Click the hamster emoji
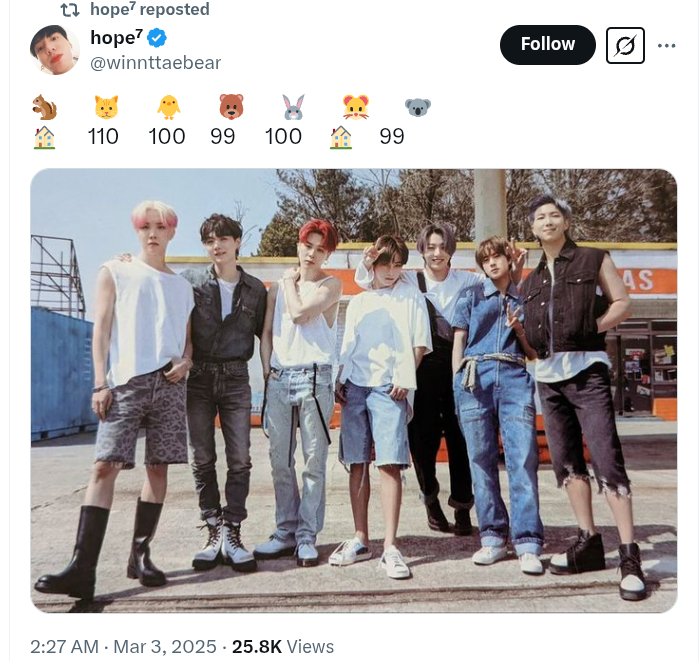 354,108
